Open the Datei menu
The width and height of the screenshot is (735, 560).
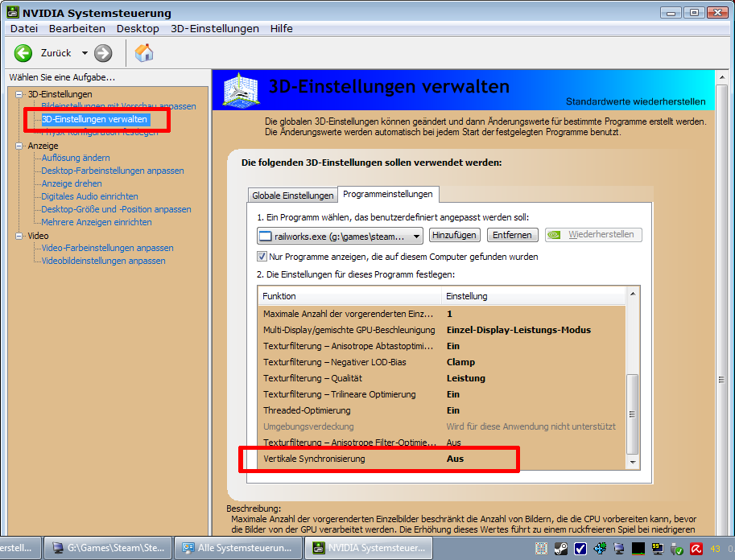(24, 29)
